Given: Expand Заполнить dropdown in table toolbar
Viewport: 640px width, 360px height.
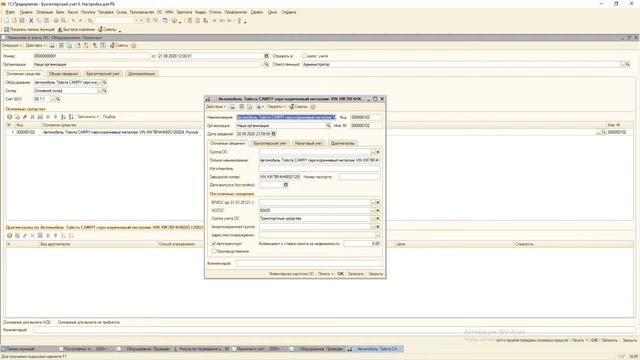Looking at the screenshot, I should click(88, 117).
